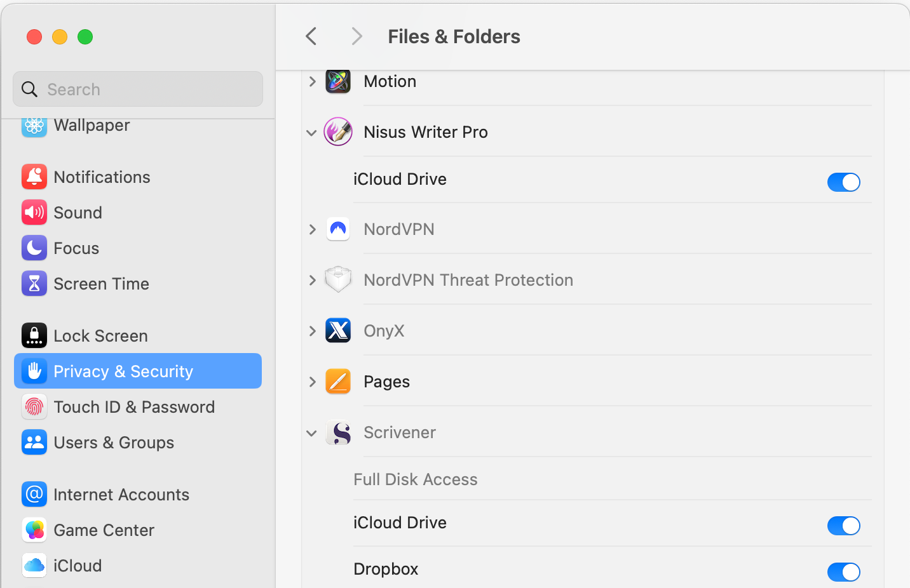Image resolution: width=910 pixels, height=588 pixels.
Task: Select Lock Screen in the sidebar
Action: (x=100, y=336)
